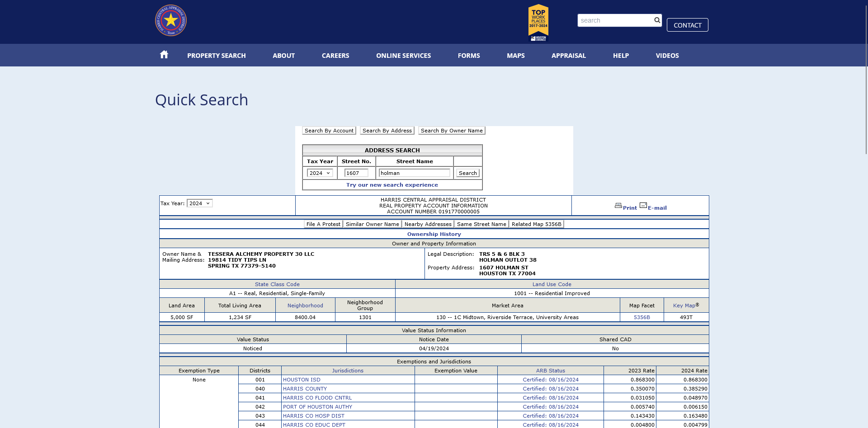Click Search By Address button
Viewport: 868px width, 428px height.
click(387, 131)
